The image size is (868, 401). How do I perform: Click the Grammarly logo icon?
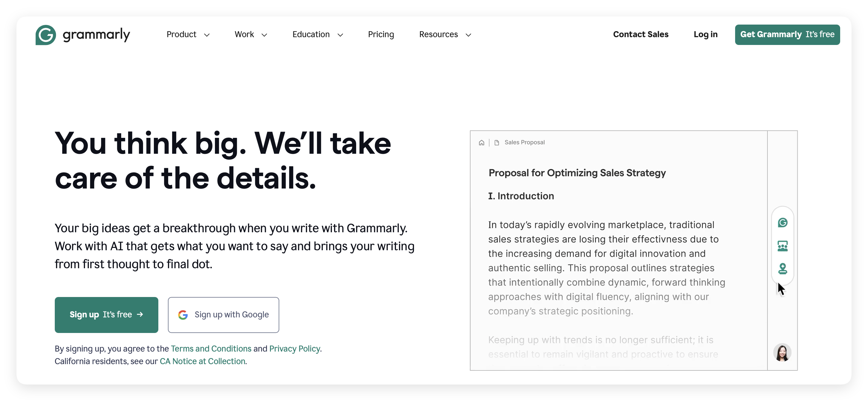(x=46, y=35)
